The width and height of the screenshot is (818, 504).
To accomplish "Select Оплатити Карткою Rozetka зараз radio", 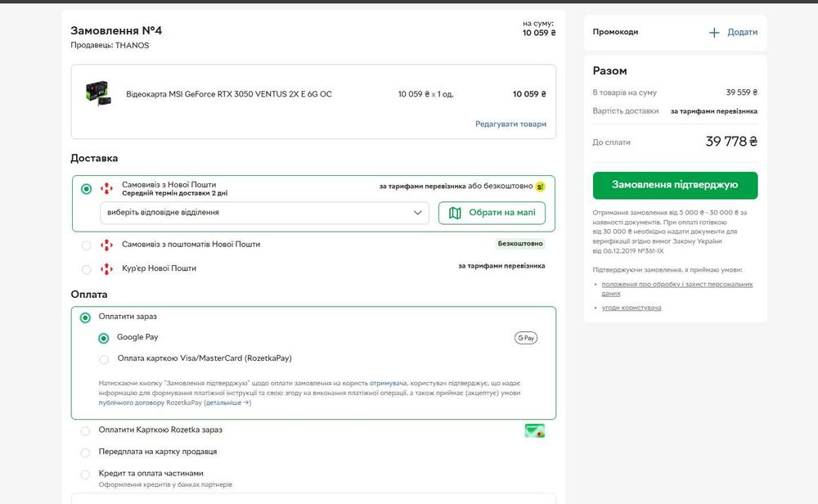I will (85, 431).
